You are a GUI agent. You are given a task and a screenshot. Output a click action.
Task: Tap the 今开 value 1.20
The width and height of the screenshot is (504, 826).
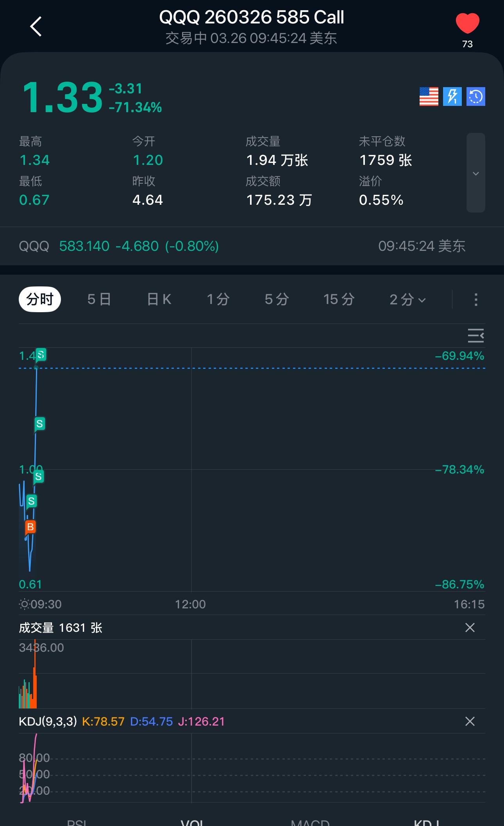pos(148,160)
